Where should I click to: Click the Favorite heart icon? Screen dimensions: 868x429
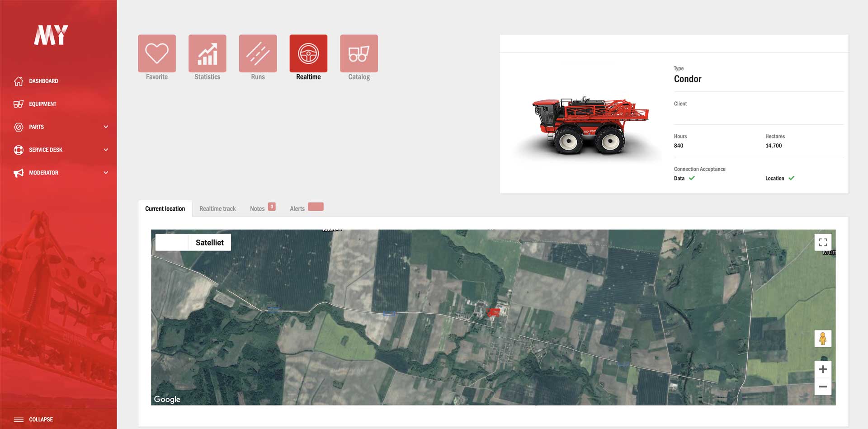(x=156, y=53)
